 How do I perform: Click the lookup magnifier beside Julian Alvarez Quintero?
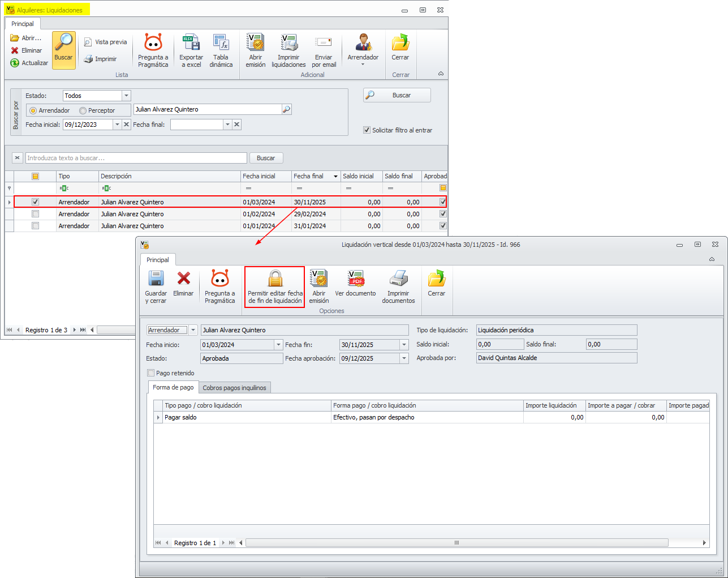pyautogui.click(x=287, y=110)
